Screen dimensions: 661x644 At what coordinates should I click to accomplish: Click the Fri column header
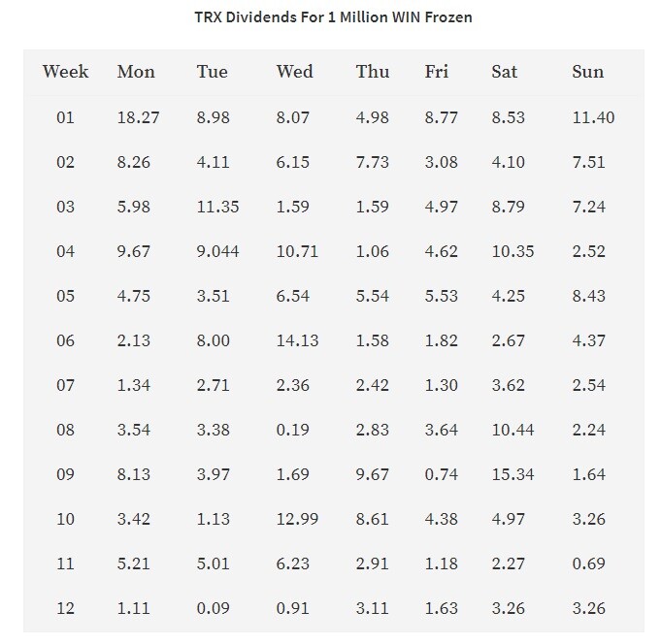pyautogui.click(x=437, y=71)
